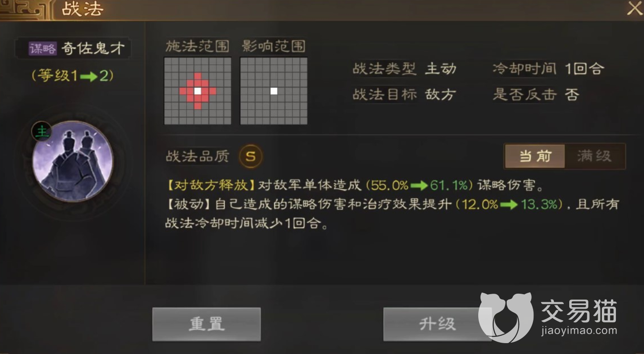644x354 pixels.
Task: Click the 等级1→2 level indicator
Action: [x=72, y=75]
